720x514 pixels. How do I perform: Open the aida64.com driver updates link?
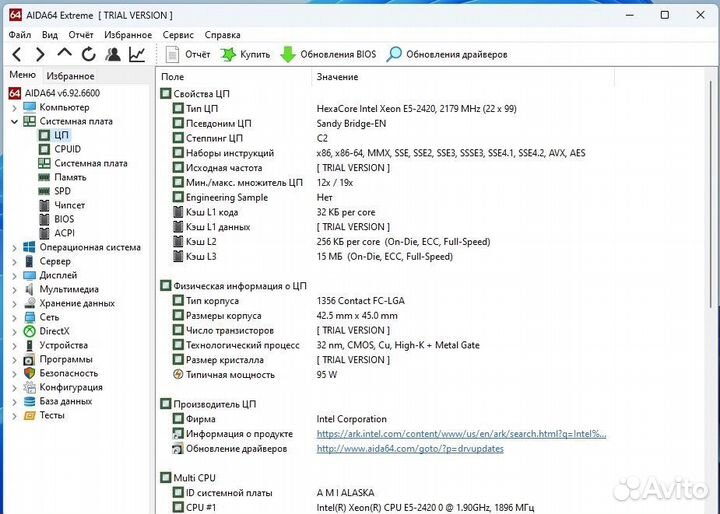pos(410,449)
